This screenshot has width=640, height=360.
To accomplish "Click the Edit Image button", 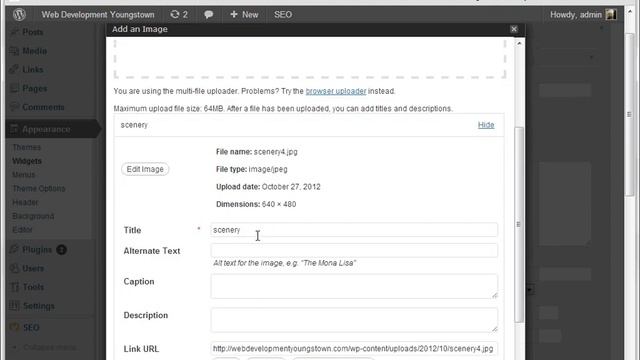I will pos(145,169).
